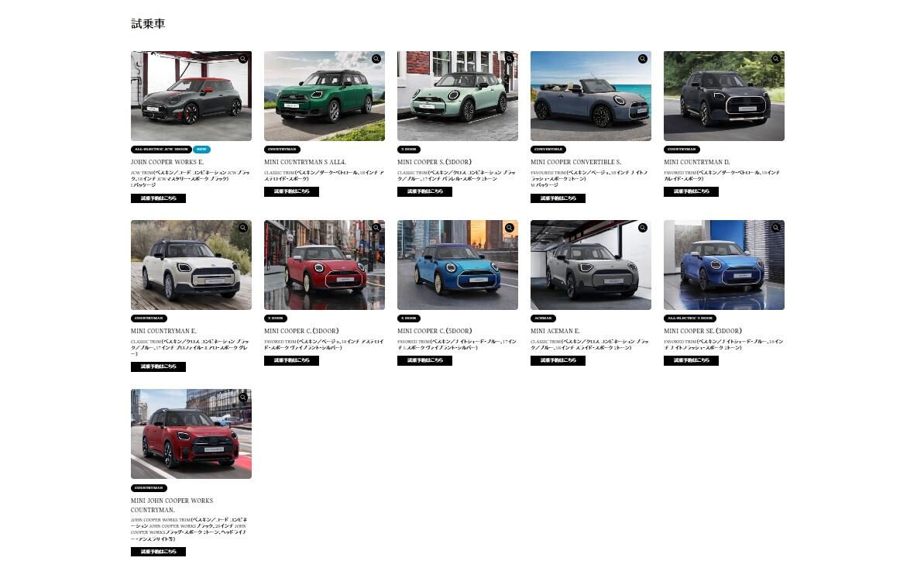Viewport: 924px width, 568px height.
Task: Book test drive for JCW Countryman
Action: point(158,552)
